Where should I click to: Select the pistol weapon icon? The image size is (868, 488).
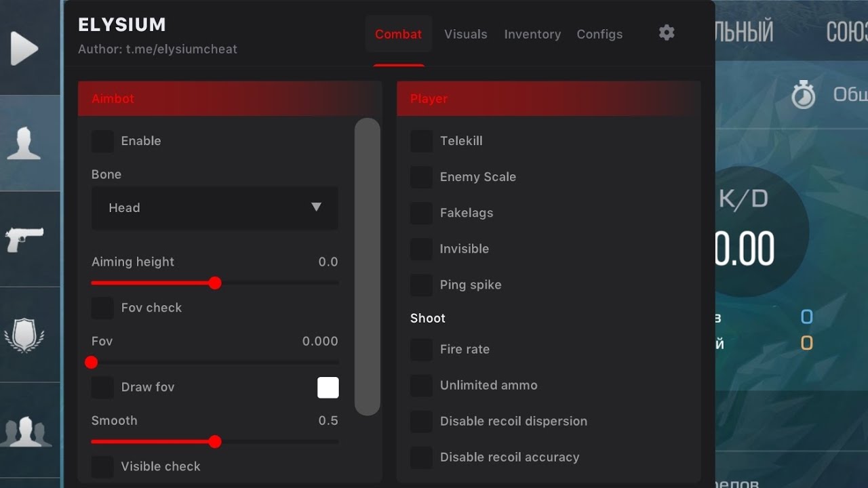tap(24, 239)
